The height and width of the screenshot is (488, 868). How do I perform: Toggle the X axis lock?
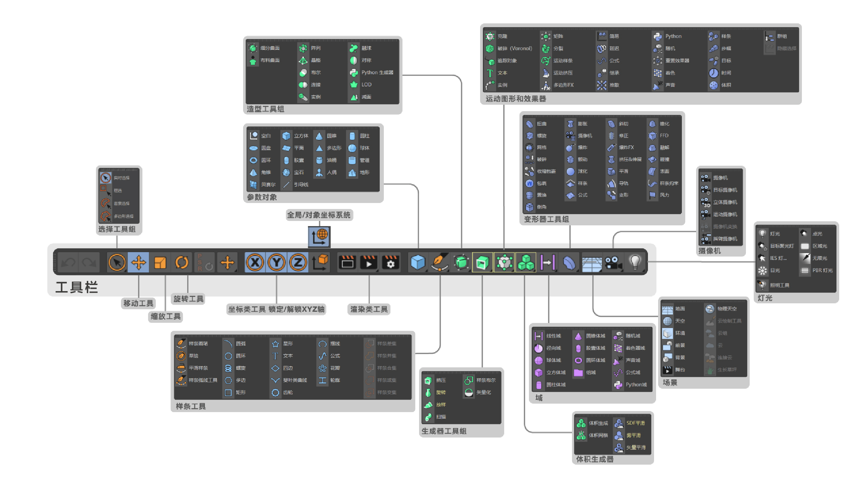click(255, 262)
